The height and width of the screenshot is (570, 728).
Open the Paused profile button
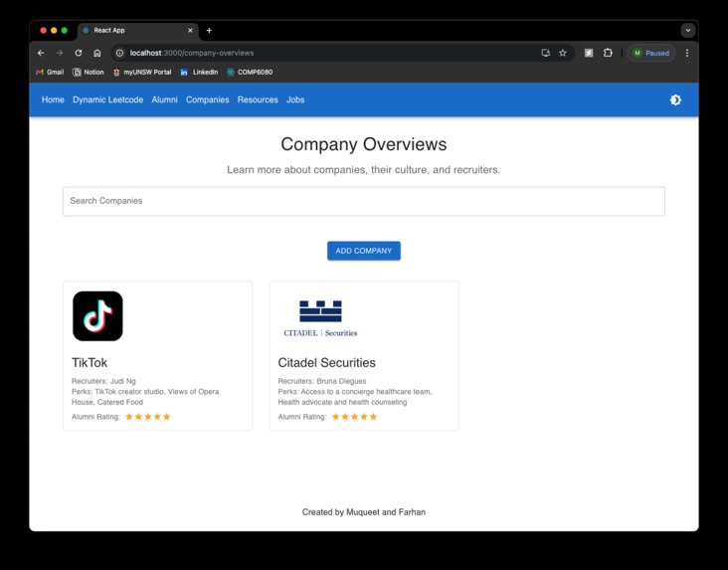click(651, 53)
